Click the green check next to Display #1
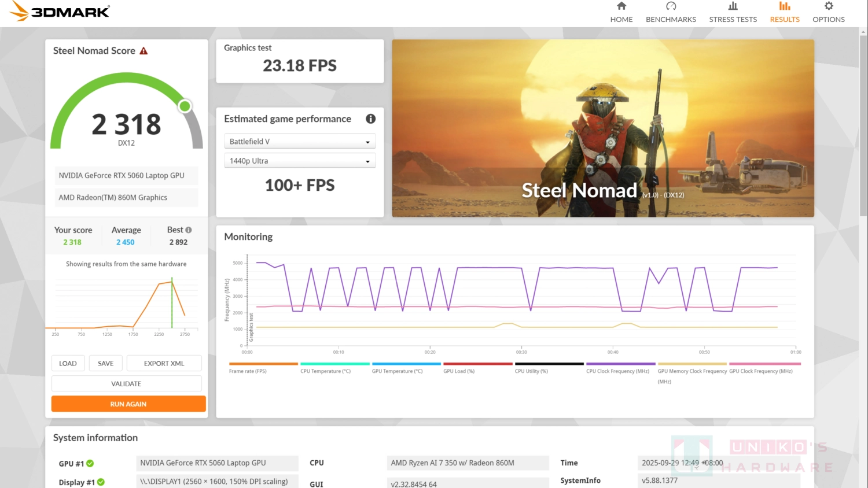 coord(101,482)
